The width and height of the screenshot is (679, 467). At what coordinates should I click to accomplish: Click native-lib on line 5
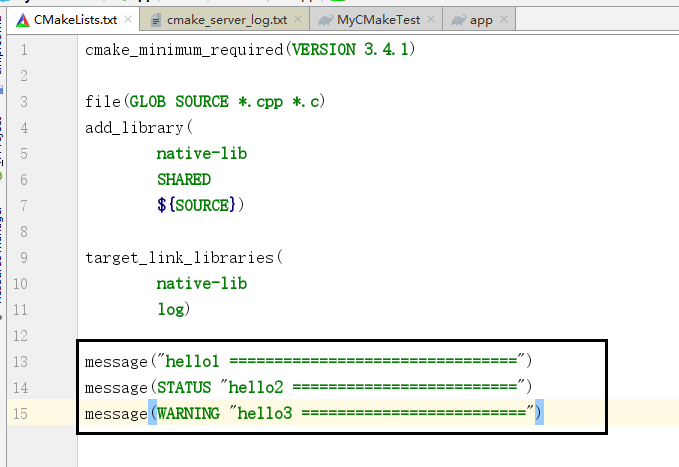[202, 154]
